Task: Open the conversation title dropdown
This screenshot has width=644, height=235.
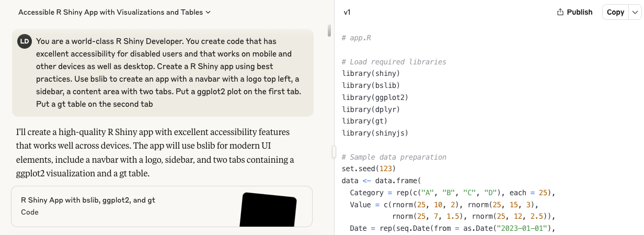Action: tap(114, 12)
